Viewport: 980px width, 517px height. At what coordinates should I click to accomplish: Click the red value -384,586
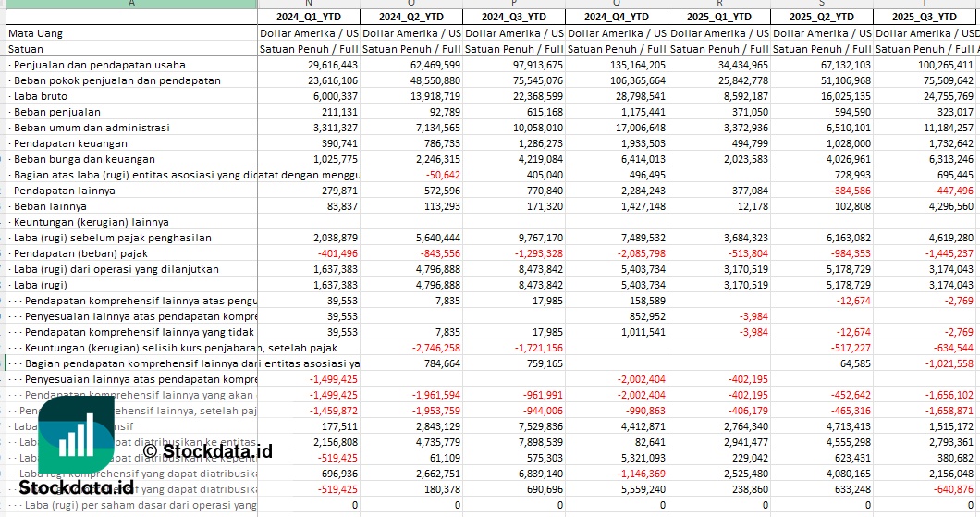click(851, 191)
